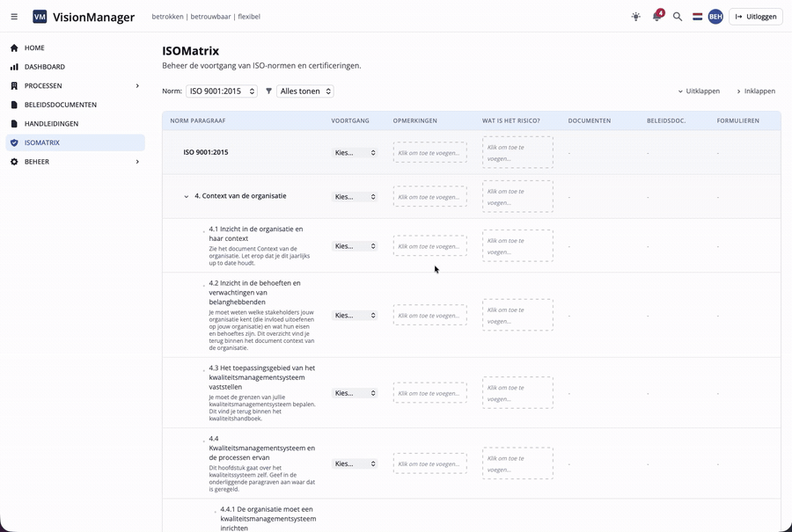This screenshot has width=792, height=532.
Task: Add risico for row 4.2
Action: (x=517, y=315)
